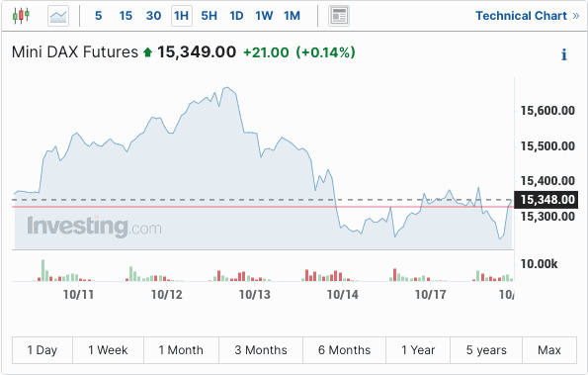The width and height of the screenshot is (588, 375).
Task: Click the 10/13 date label
Action: pyautogui.click(x=255, y=295)
